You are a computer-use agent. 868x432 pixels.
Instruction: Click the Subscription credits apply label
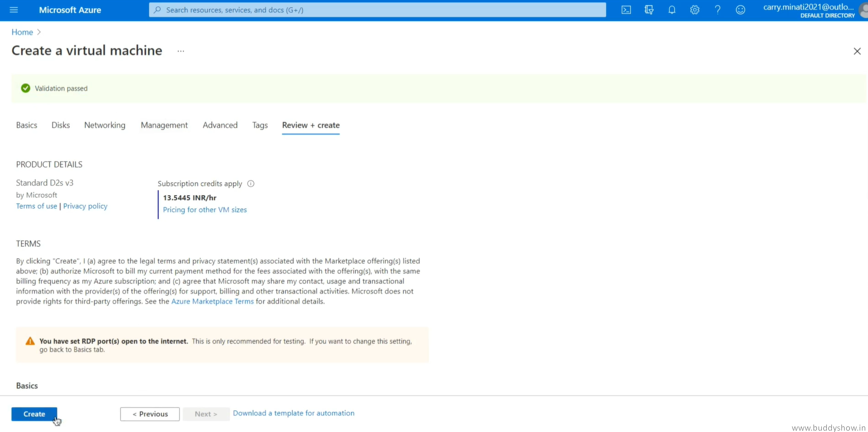pos(200,184)
